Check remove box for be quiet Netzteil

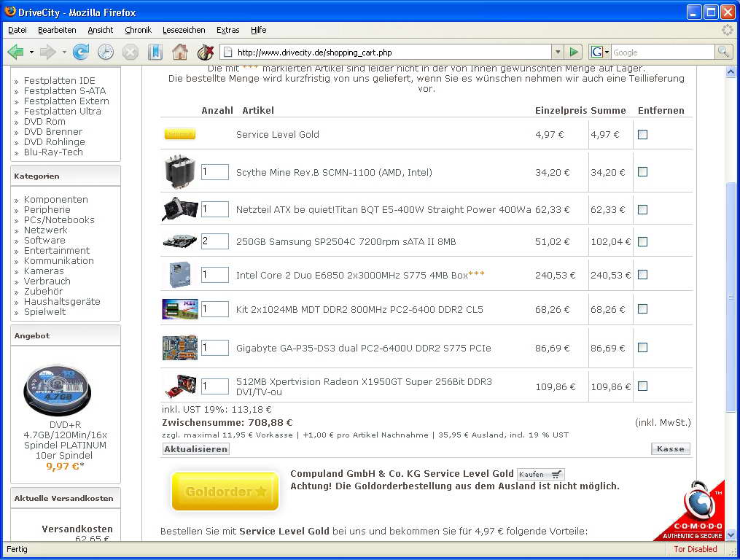642,210
